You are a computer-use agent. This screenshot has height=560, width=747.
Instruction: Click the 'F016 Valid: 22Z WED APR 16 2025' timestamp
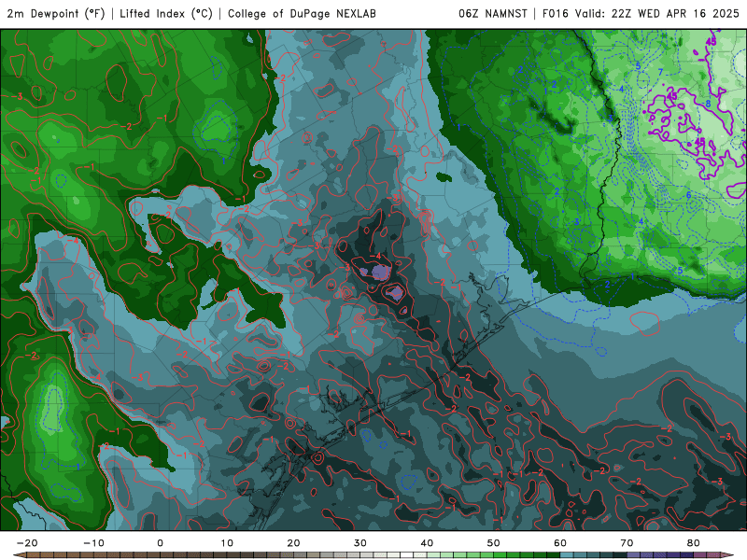[x=641, y=13]
